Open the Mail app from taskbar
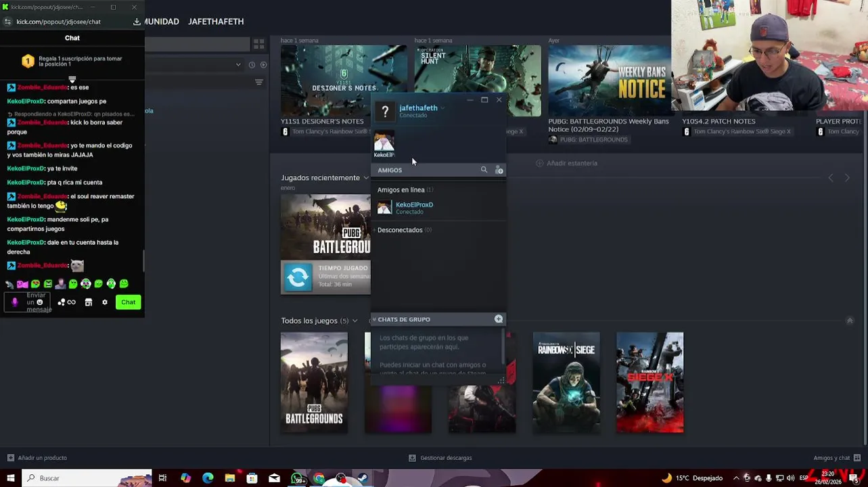The height and width of the screenshot is (487, 868). click(274, 478)
